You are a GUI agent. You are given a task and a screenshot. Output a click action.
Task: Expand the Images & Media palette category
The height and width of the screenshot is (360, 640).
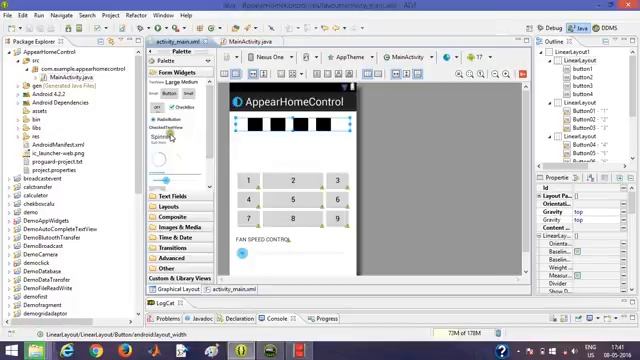(180, 227)
